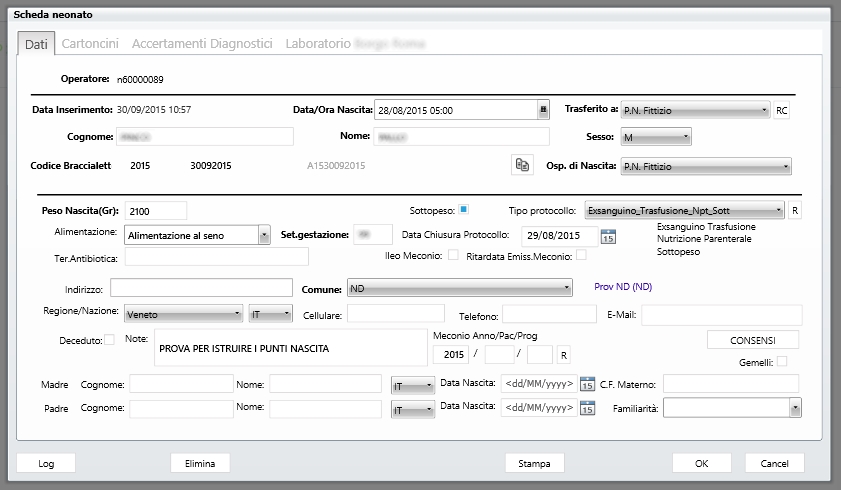Open Data/Ora Nascita date picker icon
The width and height of the screenshot is (841, 490).
pyautogui.click(x=543, y=110)
